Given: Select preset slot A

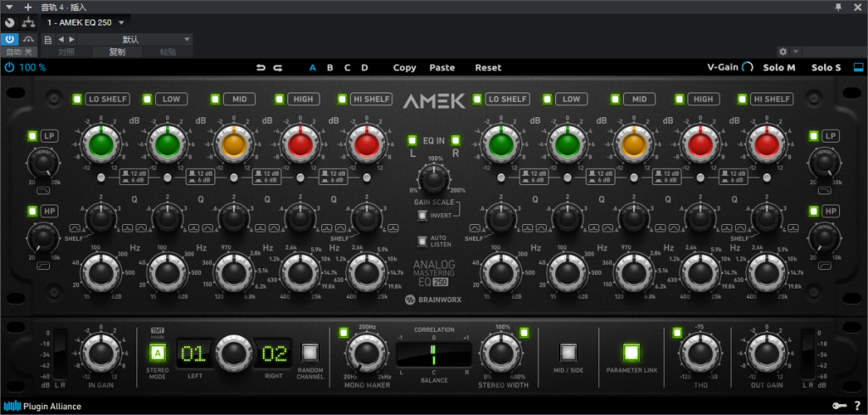Looking at the screenshot, I should click(313, 68).
